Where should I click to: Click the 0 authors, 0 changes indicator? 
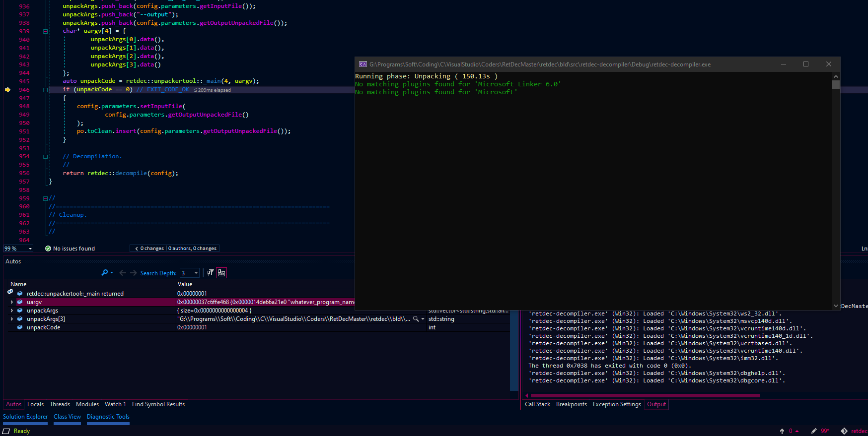[192, 249]
